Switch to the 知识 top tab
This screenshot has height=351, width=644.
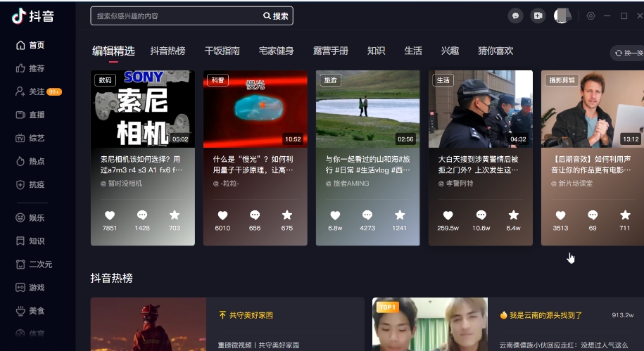coord(377,51)
